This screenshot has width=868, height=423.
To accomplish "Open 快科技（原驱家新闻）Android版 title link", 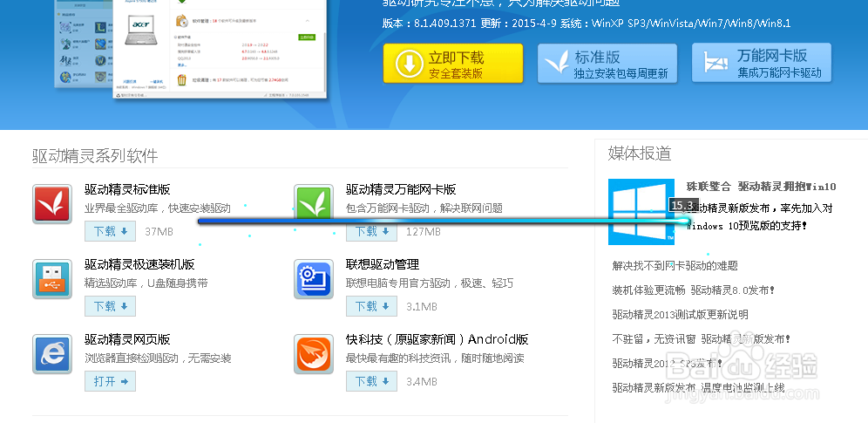I will coord(437,339).
